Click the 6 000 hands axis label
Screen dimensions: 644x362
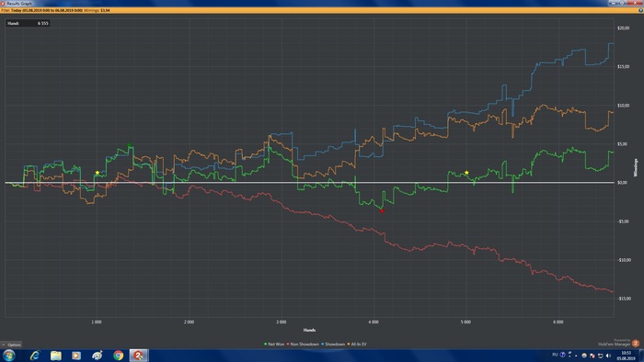point(558,322)
